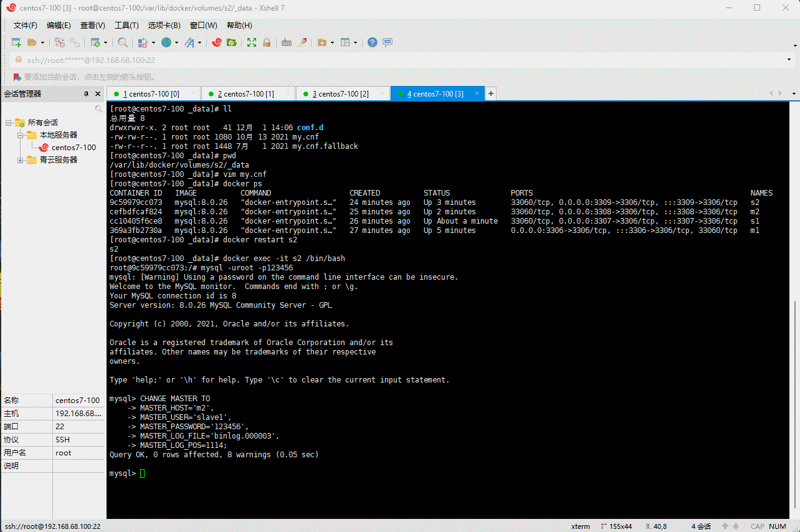
Task: Select centos7-100 session in tree
Action: point(74,148)
